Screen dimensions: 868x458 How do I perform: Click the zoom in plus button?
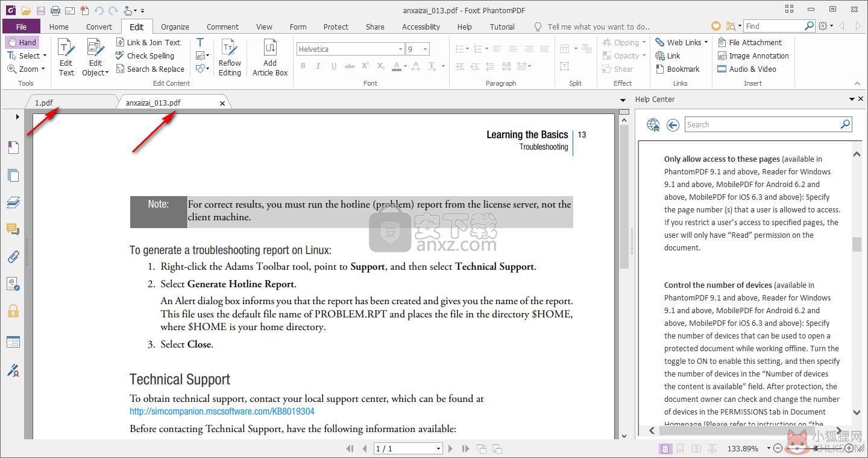click(x=849, y=448)
